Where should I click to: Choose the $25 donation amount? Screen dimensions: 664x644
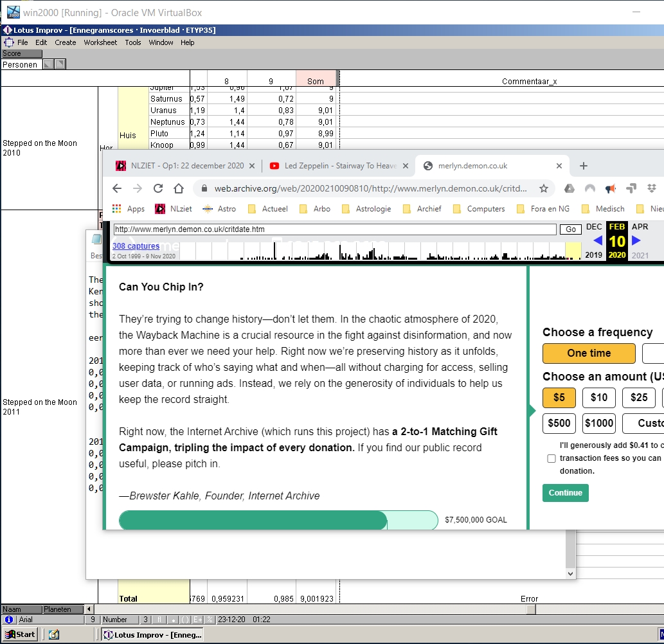[x=638, y=398]
